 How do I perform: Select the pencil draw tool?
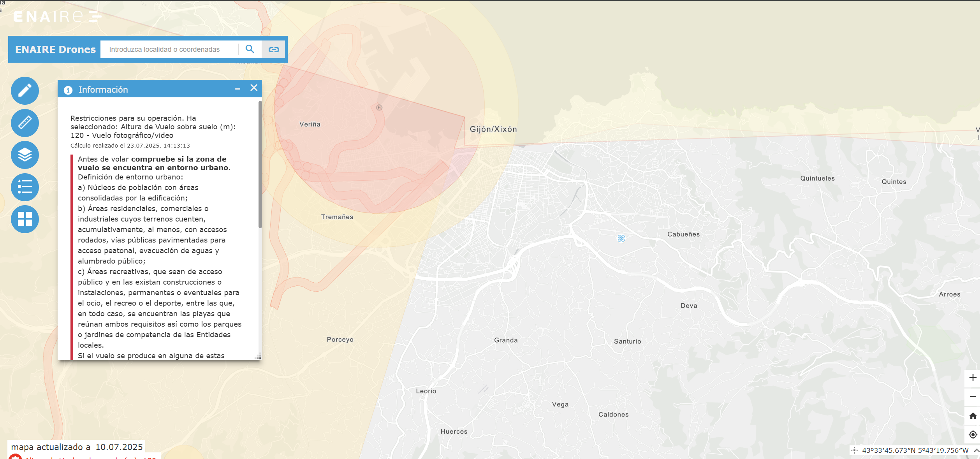(x=25, y=91)
